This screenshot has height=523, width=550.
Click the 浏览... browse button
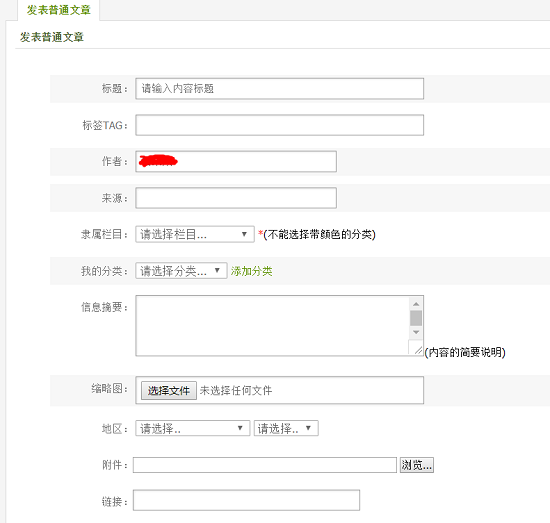(417, 465)
